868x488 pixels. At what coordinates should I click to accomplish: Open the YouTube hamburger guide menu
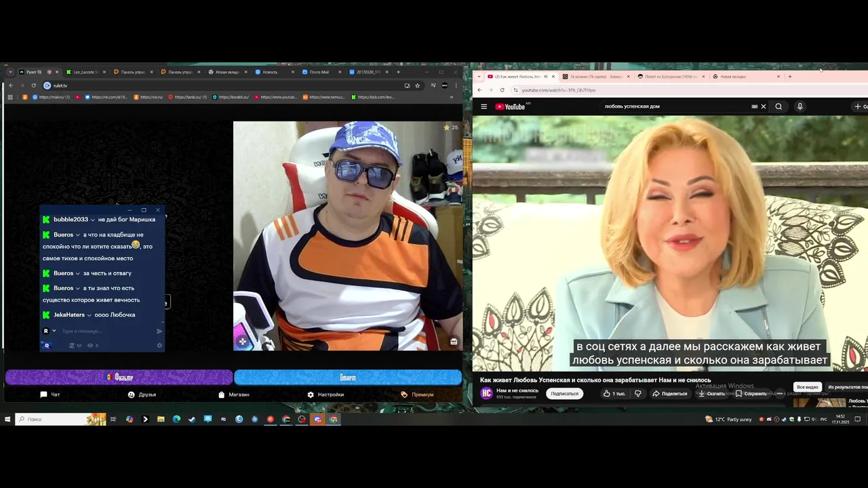point(484,106)
